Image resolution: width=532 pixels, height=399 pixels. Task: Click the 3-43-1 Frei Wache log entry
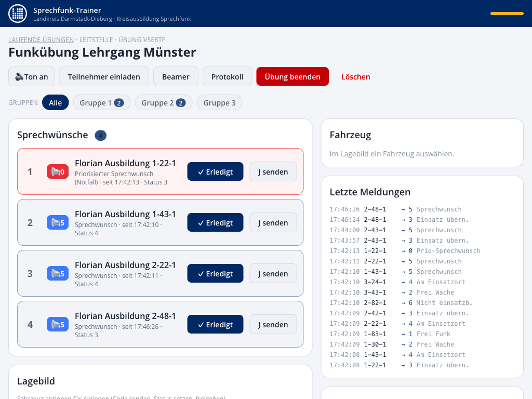422,292
